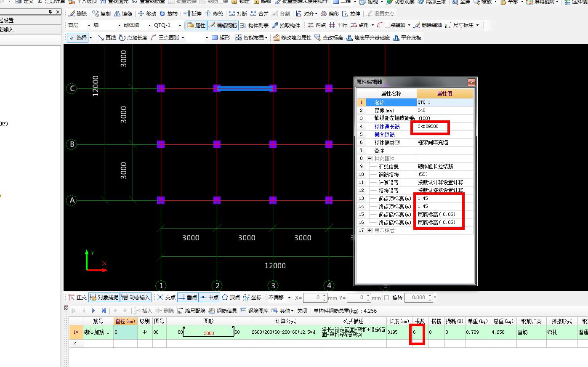
Task: Toggle 正交 orthogonal mode
Action: (77, 297)
